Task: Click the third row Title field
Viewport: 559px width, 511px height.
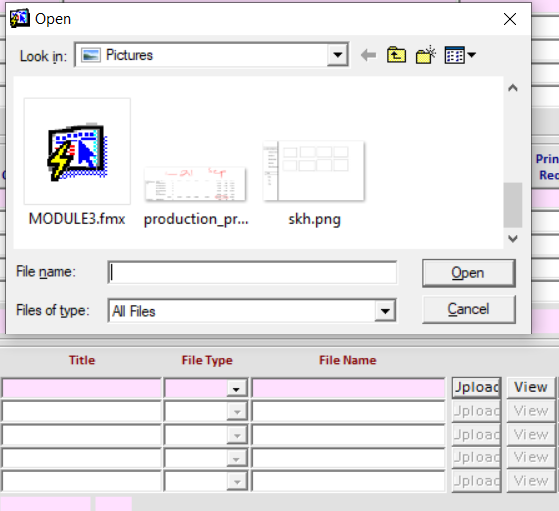Action: [82, 435]
